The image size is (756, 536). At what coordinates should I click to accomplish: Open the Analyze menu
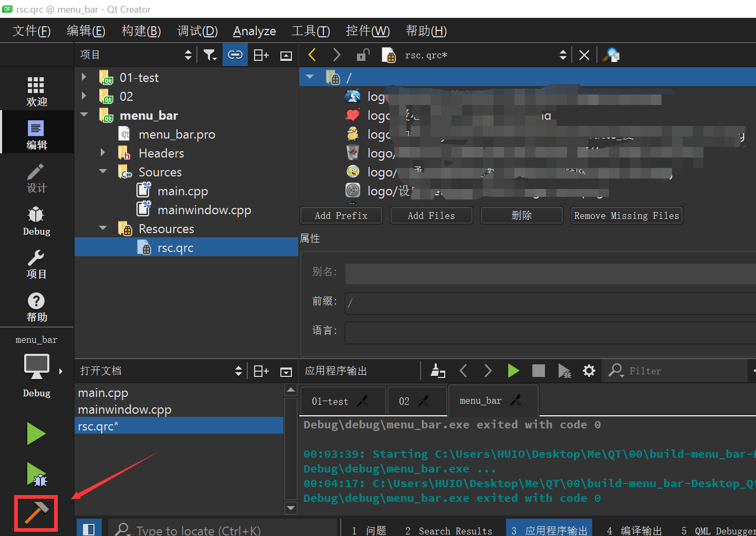[x=255, y=31]
